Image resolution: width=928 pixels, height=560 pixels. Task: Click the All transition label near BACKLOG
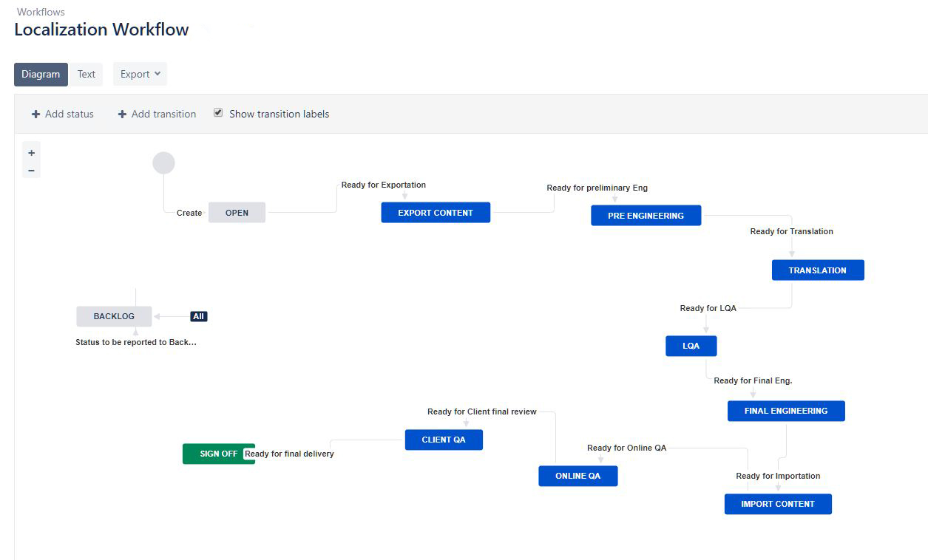click(x=197, y=315)
